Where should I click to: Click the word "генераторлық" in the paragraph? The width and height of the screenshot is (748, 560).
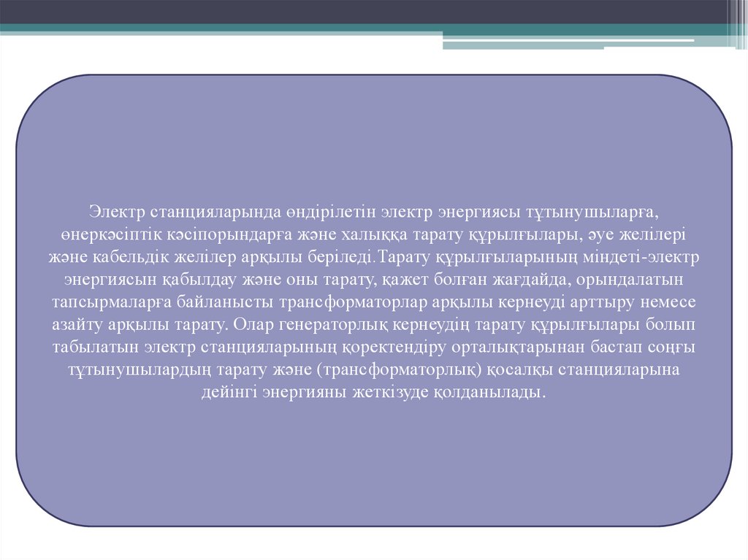334,325
